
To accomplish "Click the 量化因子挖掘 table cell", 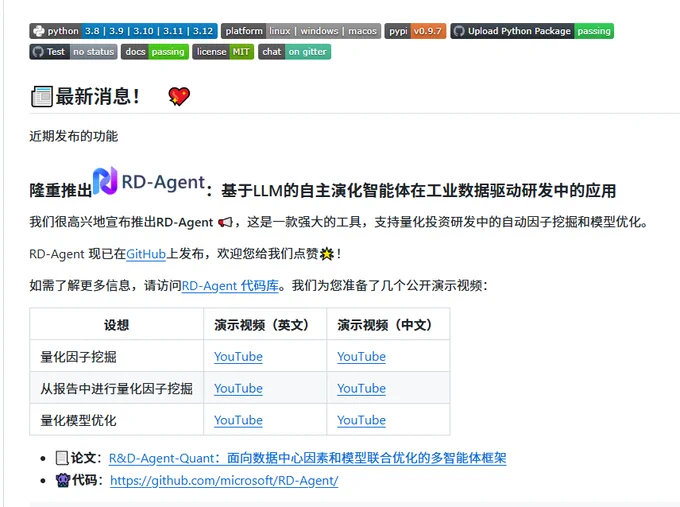I will pos(116,356).
